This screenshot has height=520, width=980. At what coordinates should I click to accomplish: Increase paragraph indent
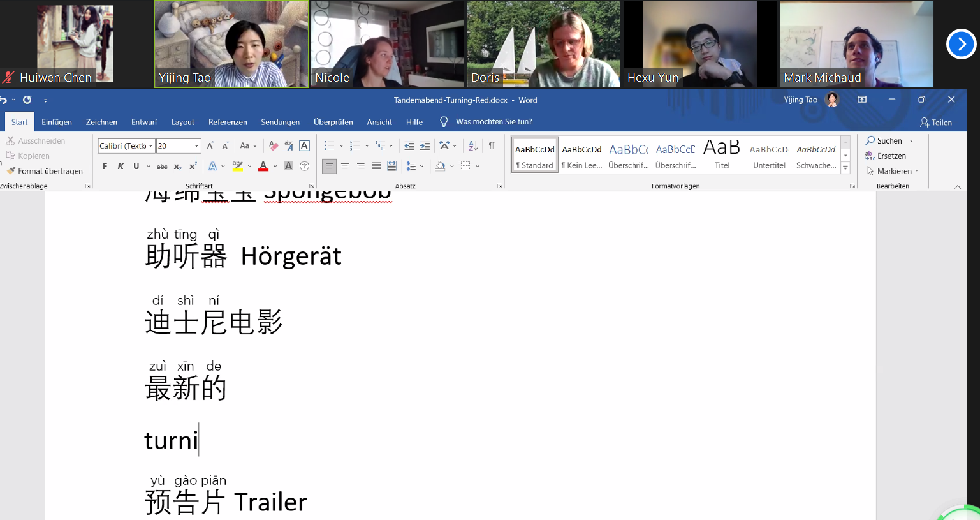coord(425,146)
